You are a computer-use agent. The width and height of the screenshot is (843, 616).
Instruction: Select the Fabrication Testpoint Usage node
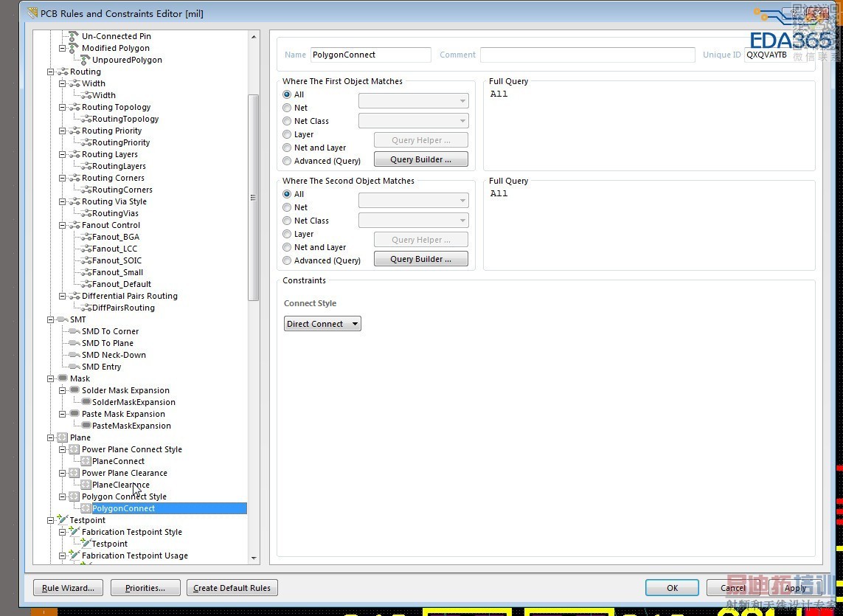click(135, 556)
